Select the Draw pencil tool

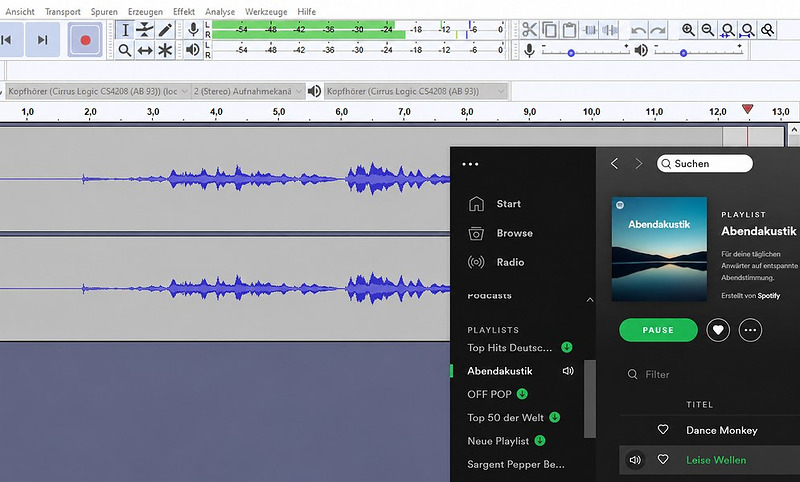tap(165, 30)
